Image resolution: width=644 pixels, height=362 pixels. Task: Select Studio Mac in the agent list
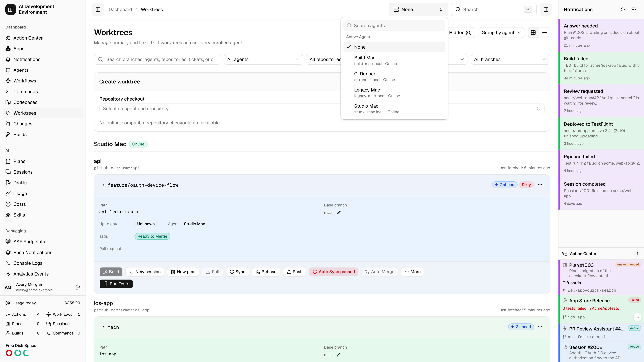point(394,109)
